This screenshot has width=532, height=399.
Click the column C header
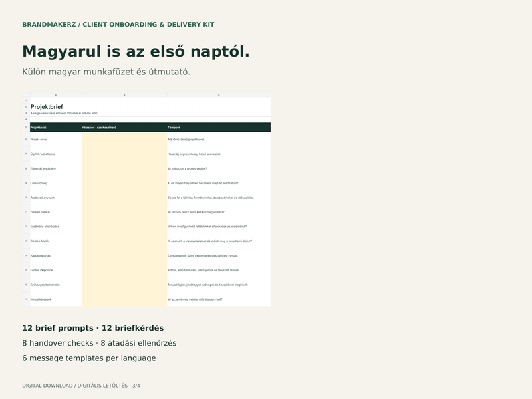[x=219, y=95]
